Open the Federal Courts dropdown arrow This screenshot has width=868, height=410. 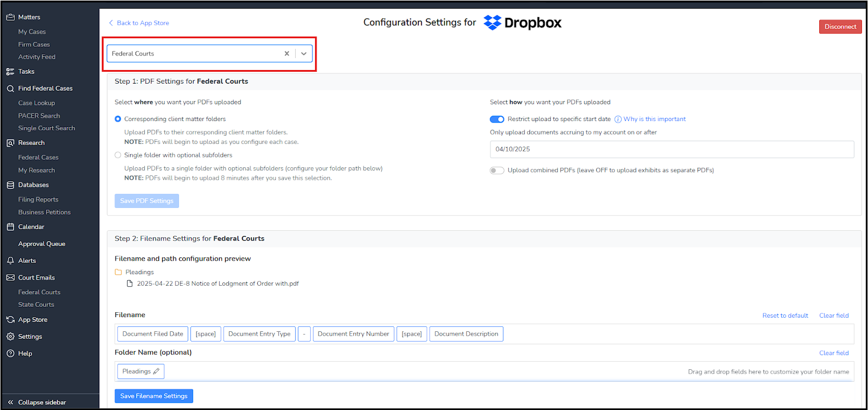point(304,54)
